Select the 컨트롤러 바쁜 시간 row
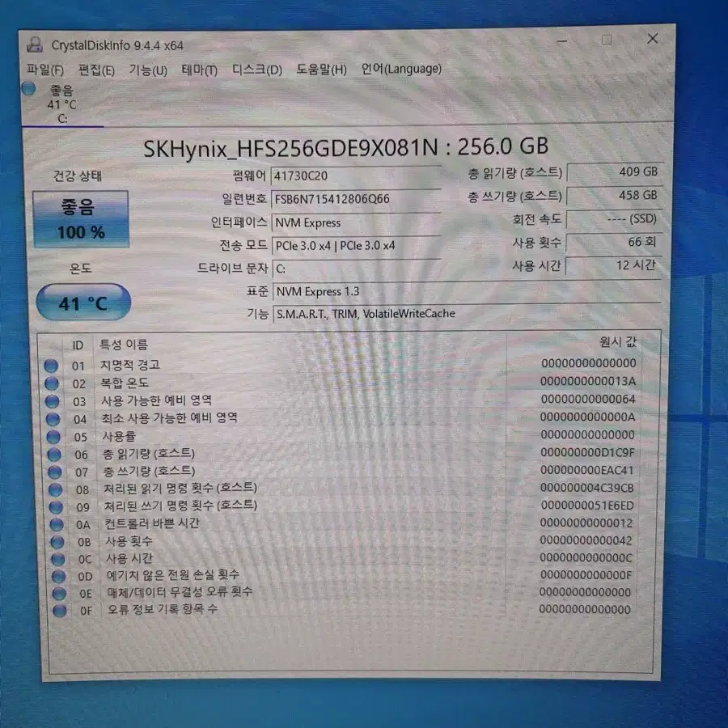This screenshot has height=728, width=728. (345, 523)
